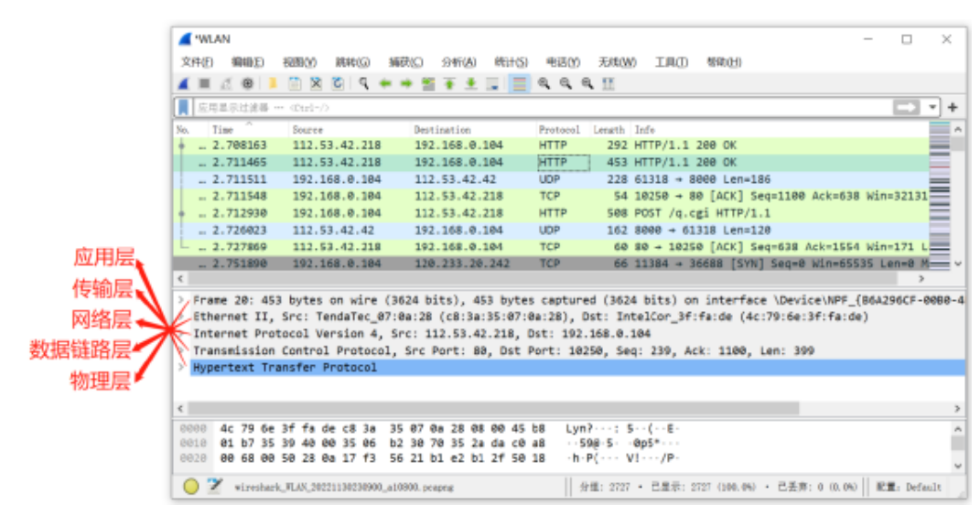The image size is (980, 515).
Task: Jump to the last packet toolbar icon
Action: click(x=471, y=83)
